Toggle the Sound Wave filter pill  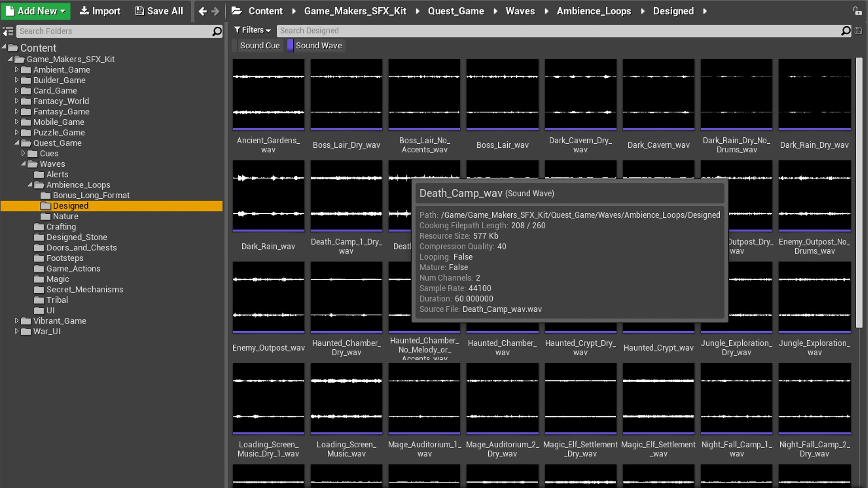click(x=318, y=45)
